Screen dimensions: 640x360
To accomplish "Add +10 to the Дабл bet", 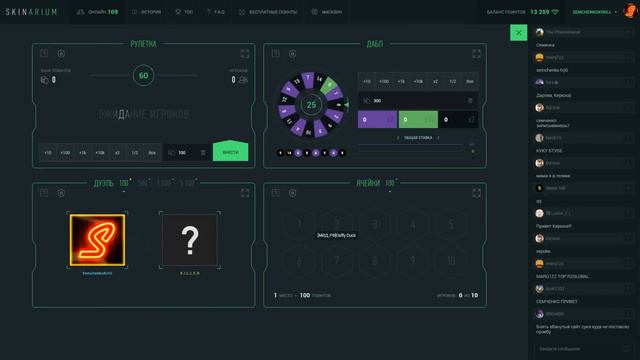I will click(367, 82).
